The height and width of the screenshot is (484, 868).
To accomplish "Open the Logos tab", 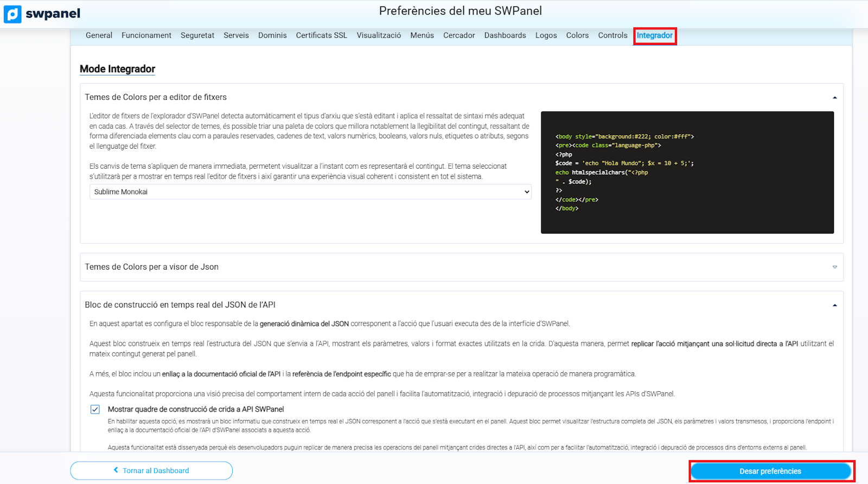I will [546, 36].
